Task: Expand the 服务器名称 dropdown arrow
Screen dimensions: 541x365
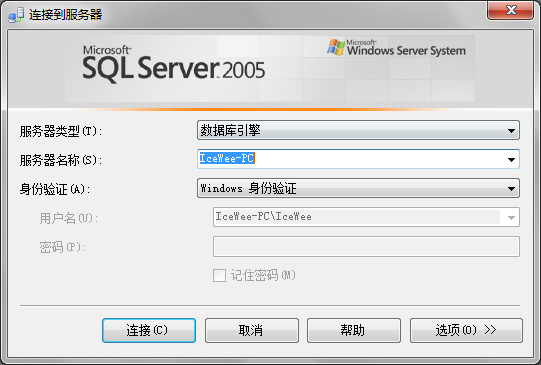Action: 511,159
